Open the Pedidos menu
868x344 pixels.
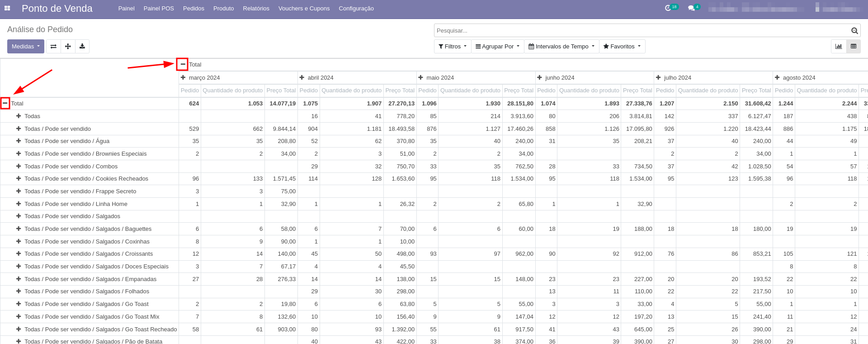click(x=193, y=9)
